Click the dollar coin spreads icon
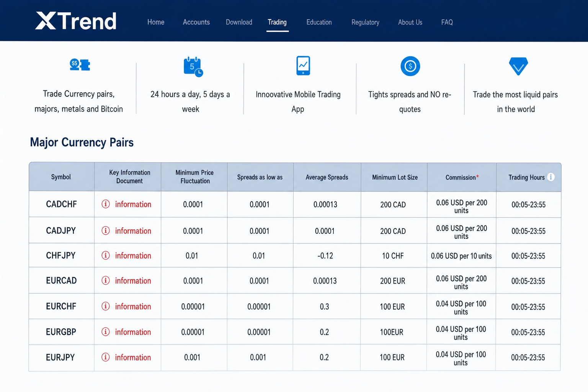Viewport: 588px width, 392px height. (x=410, y=66)
